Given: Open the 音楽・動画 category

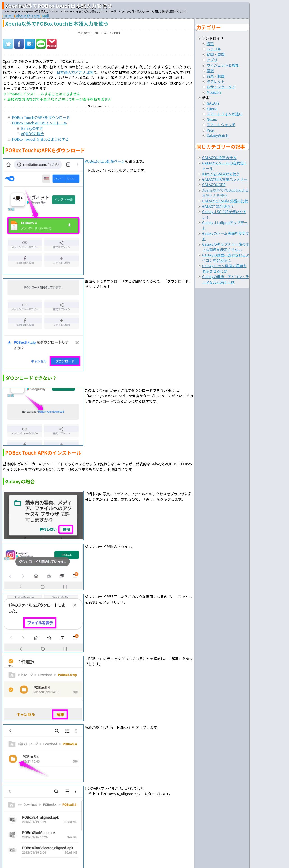Looking at the screenshot, I should 215,76.
